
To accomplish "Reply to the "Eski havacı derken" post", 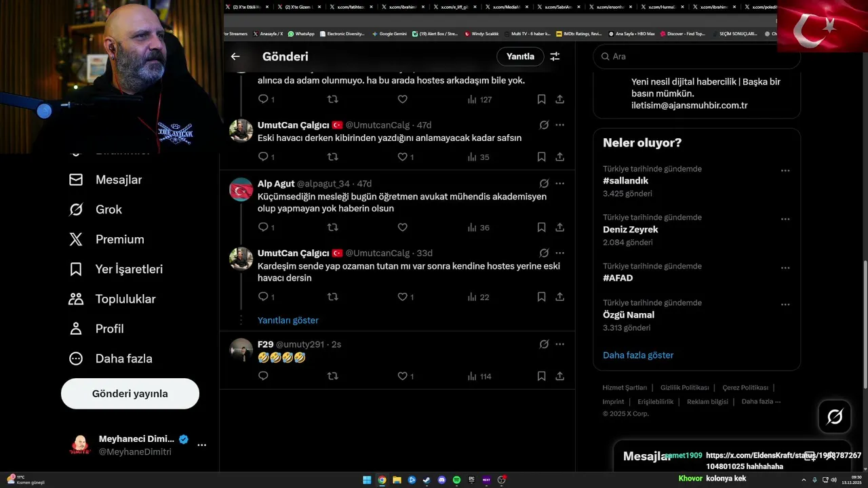I will (263, 157).
